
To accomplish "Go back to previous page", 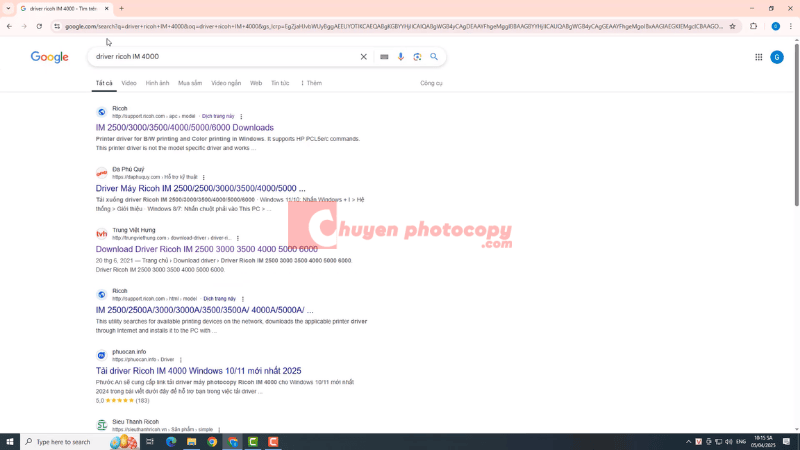I will pos(9,26).
